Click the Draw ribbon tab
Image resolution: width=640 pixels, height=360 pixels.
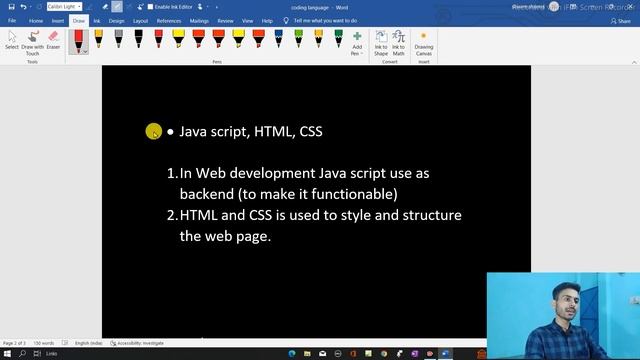79,21
